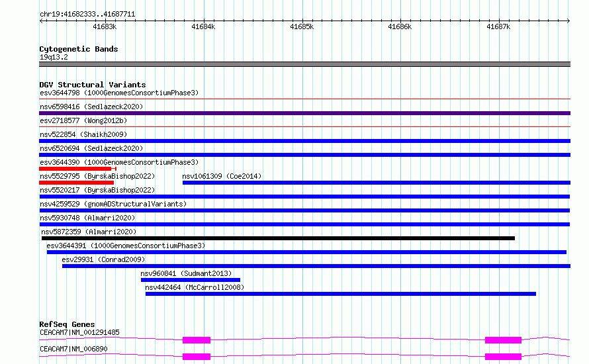
Task: Click the blue bar of esv3644391
Action: click(x=306, y=252)
